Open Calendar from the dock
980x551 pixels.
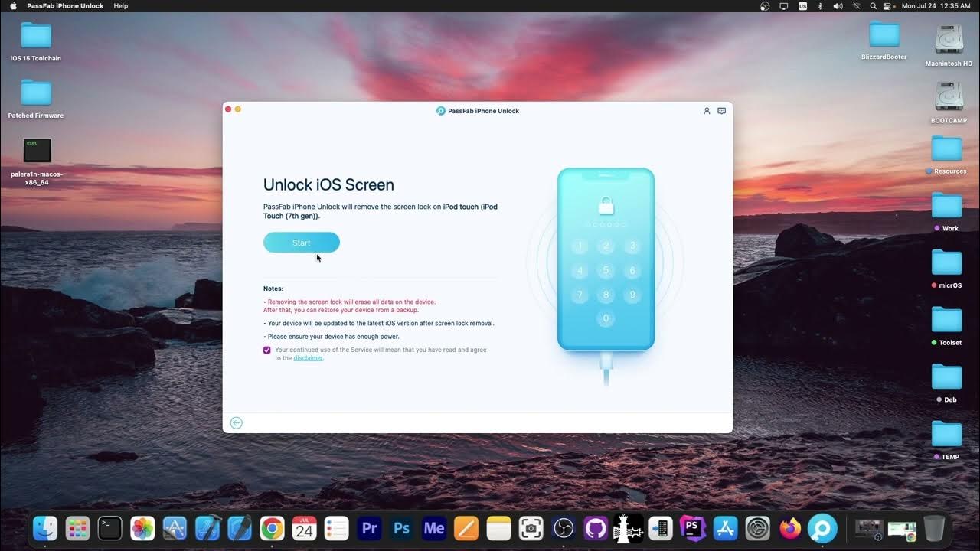click(305, 528)
